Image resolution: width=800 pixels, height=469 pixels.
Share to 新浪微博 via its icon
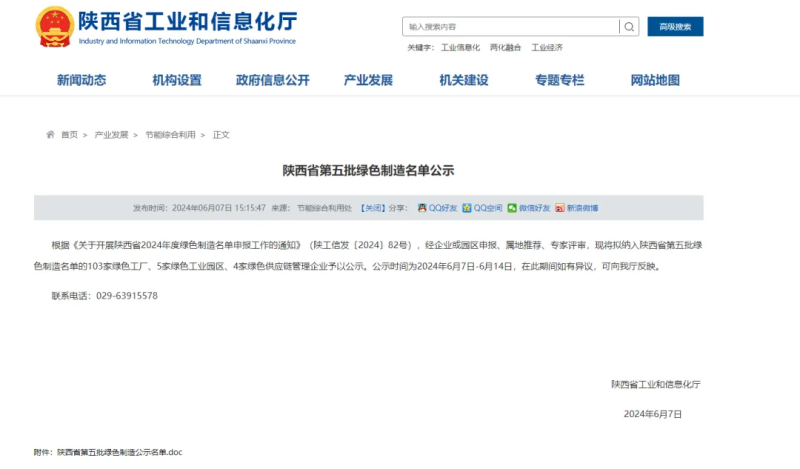tap(559, 208)
